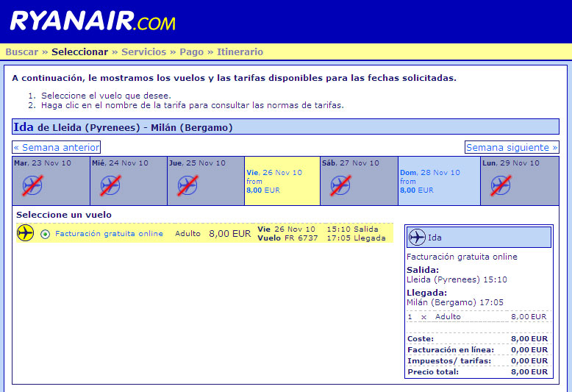
Task: Click the yellow plane icon beside flight FR 6737
Action: tap(26, 234)
